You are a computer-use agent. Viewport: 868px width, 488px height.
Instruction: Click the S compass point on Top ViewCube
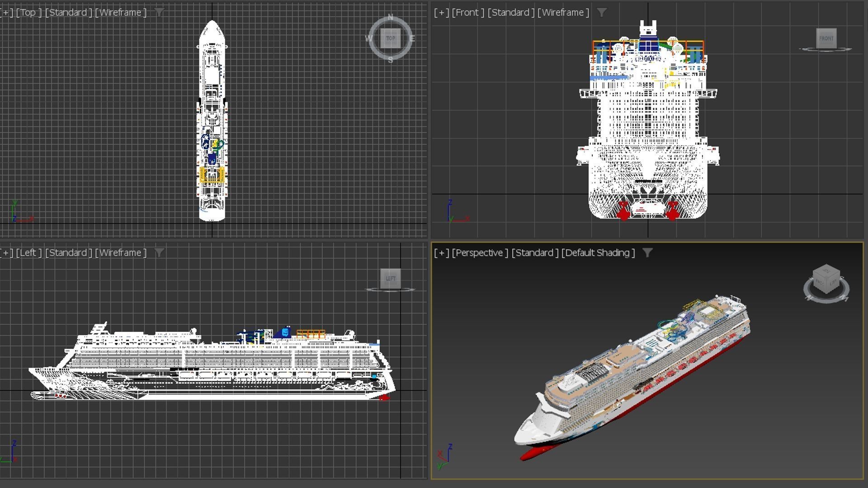pos(391,59)
